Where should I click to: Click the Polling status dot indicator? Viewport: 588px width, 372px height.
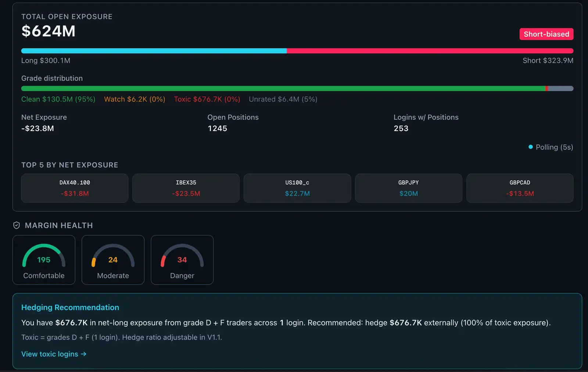531,147
